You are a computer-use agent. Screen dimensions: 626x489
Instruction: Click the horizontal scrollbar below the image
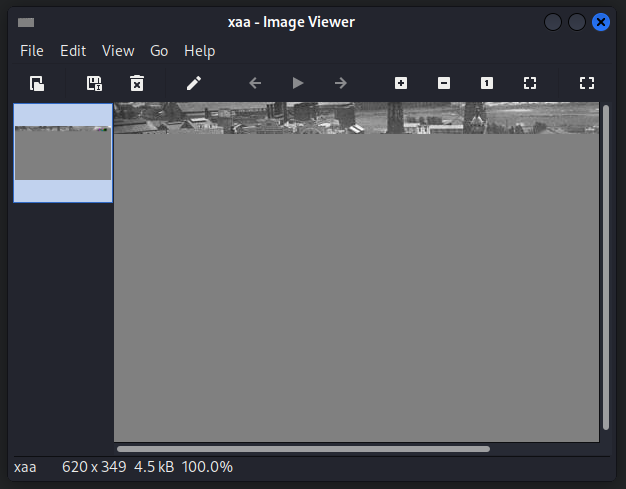pyautogui.click(x=303, y=449)
